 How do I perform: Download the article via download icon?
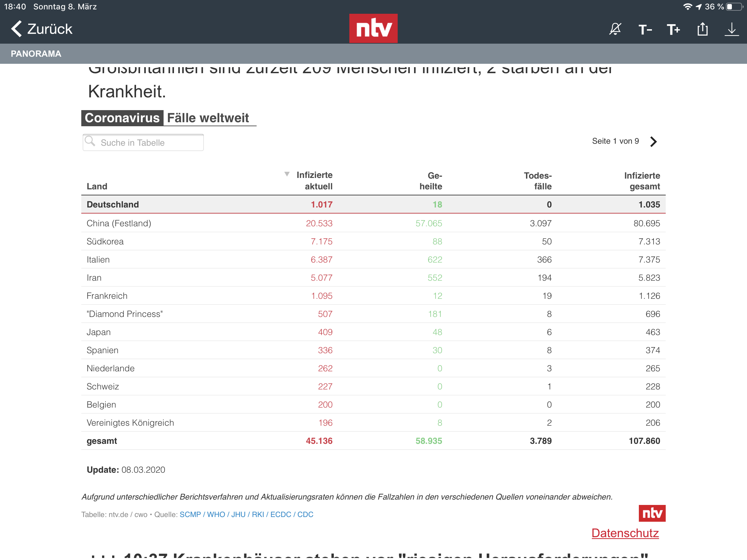point(732,29)
